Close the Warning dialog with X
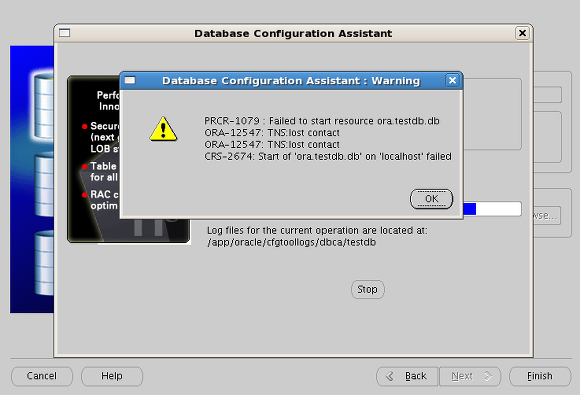Image resolution: width=580 pixels, height=395 pixels. click(452, 80)
